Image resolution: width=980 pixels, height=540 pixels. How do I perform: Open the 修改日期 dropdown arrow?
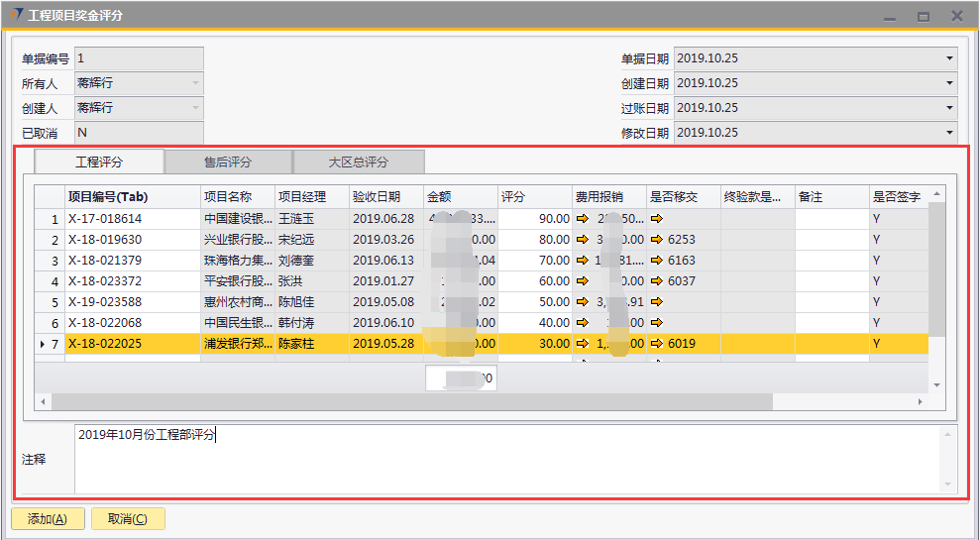[x=948, y=134]
